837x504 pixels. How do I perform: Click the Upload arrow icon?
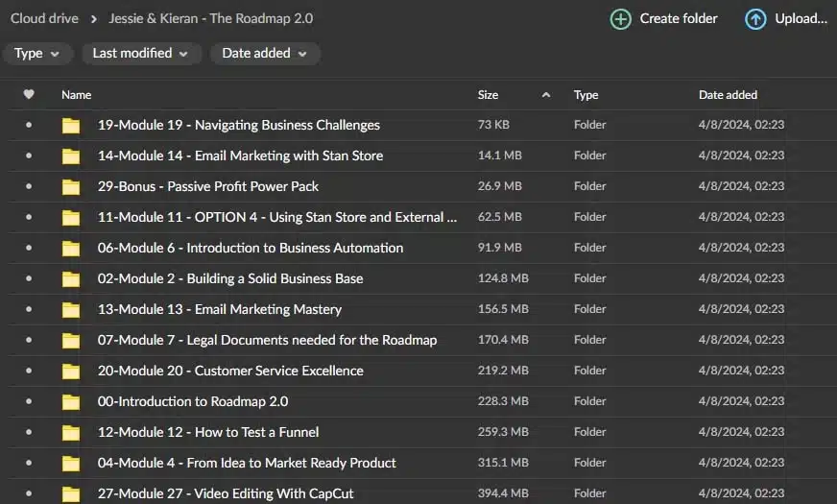coord(755,19)
